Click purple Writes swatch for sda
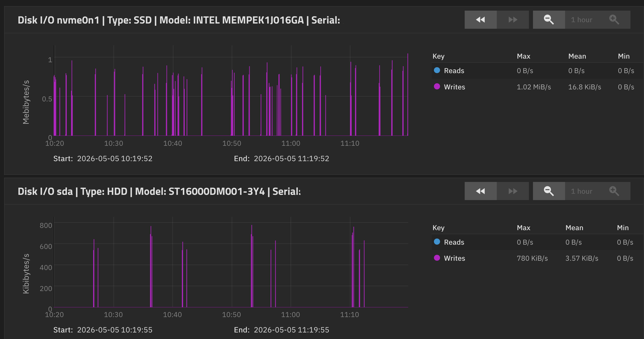Image resolution: width=644 pixels, height=339 pixels. tap(437, 258)
